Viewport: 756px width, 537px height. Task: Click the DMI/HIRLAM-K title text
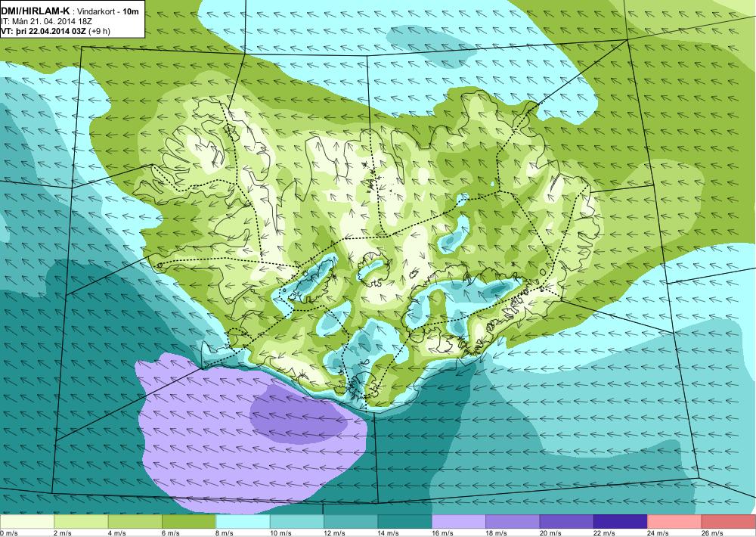point(35,11)
